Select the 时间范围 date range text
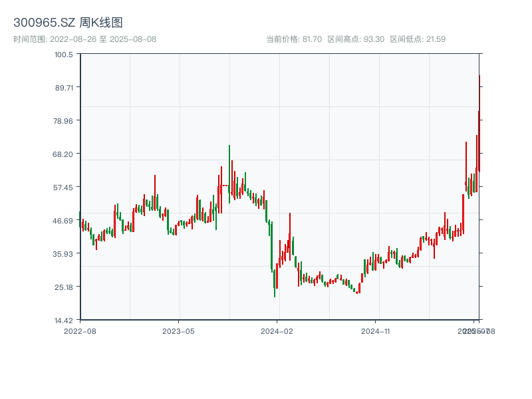 [84, 39]
